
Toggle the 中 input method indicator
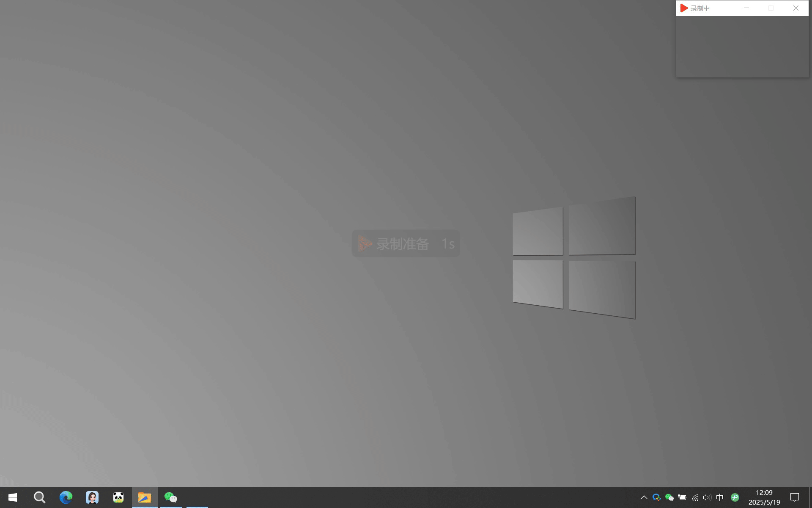[x=720, y=497]
